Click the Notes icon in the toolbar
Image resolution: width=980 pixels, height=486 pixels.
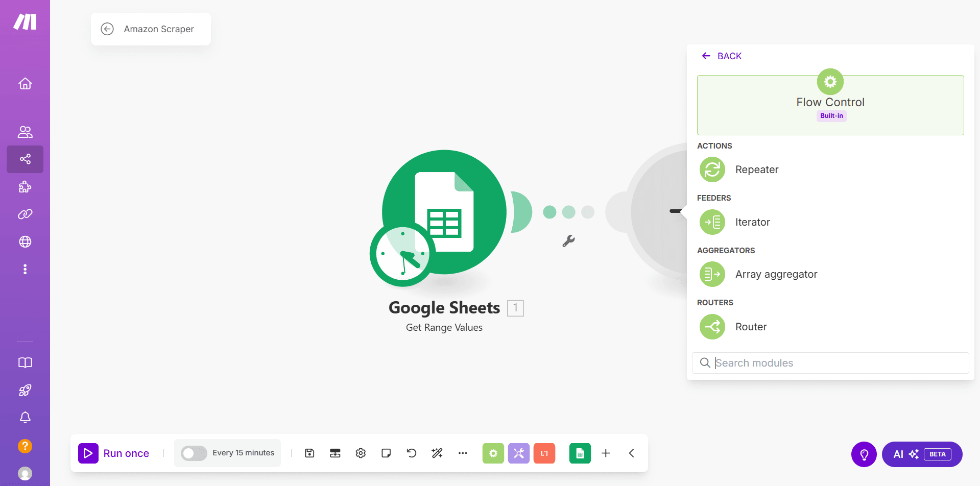point(386,453)
